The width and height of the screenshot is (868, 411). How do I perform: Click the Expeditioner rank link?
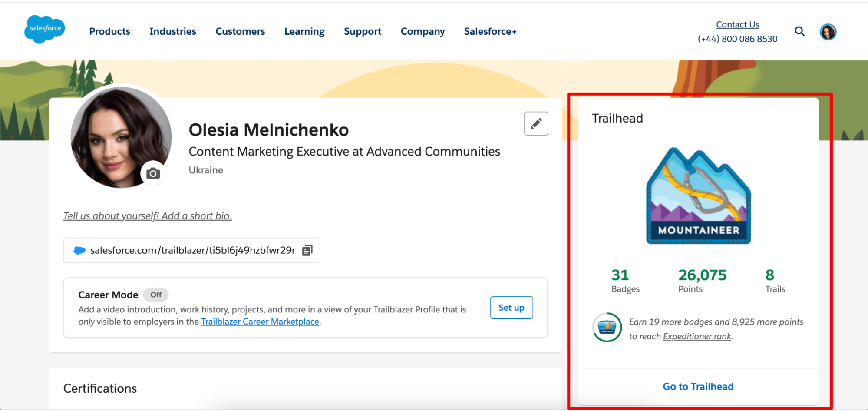click(697, 336)
